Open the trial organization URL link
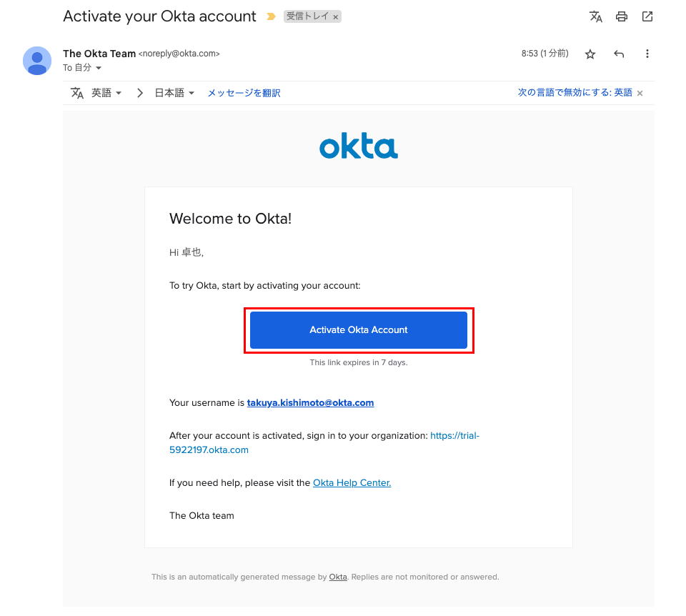Image resolution: width=686 pixels, height=616 pixels. tap(454, 436)
